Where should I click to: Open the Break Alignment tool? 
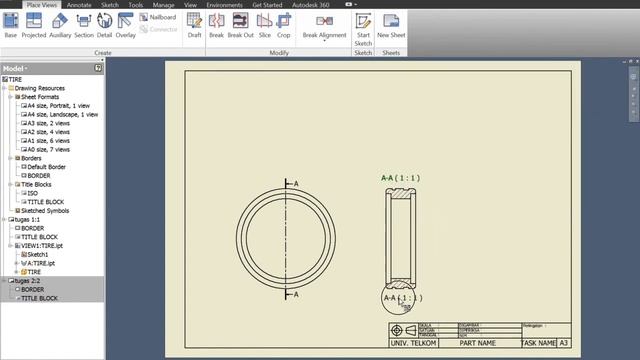pos(324,27)
